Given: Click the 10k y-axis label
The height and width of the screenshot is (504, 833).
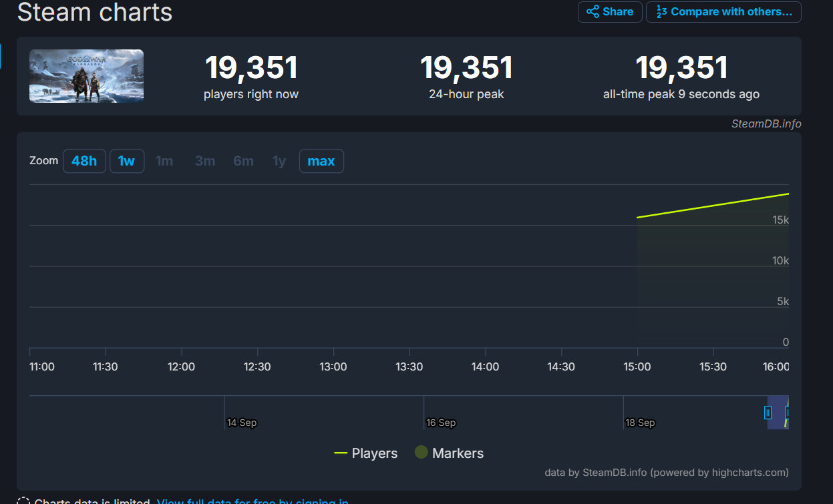Looking at the screenshot, I should pos(781,260).
